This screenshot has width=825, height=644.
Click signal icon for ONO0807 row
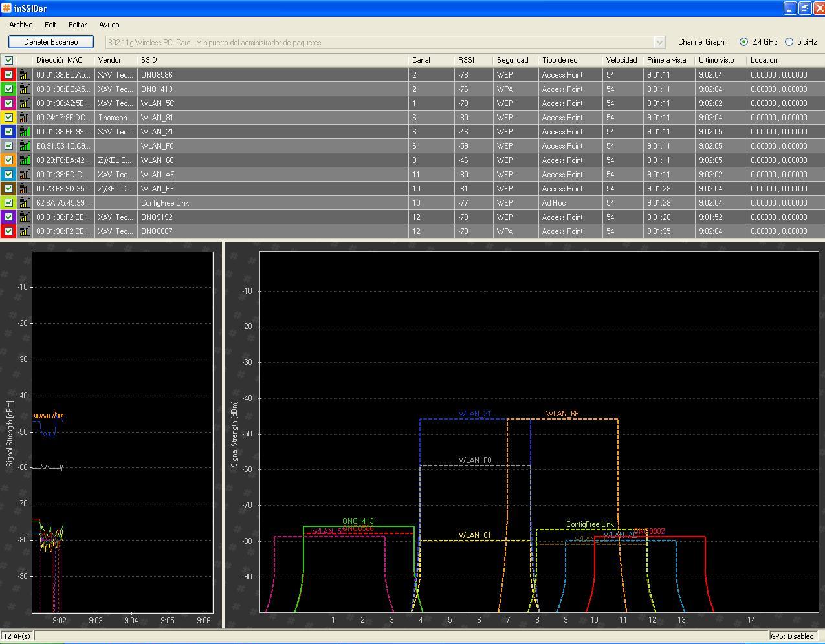tap(25, 231)
